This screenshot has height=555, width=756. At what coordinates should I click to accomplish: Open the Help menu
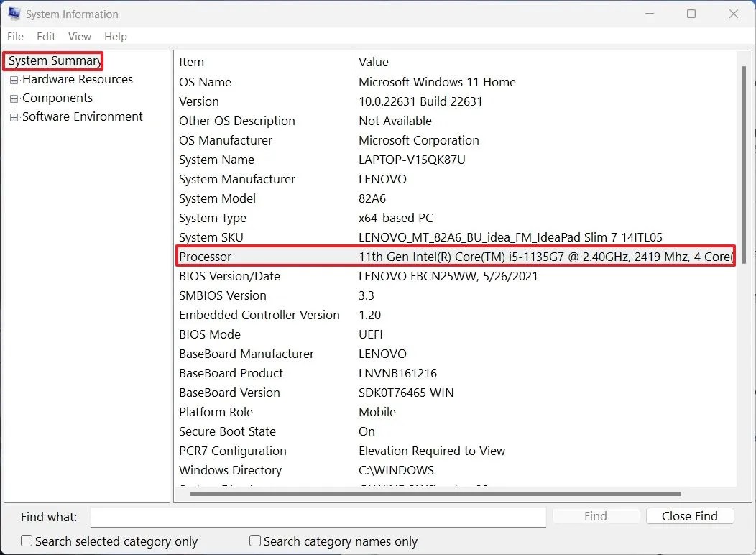pos(115,36)
